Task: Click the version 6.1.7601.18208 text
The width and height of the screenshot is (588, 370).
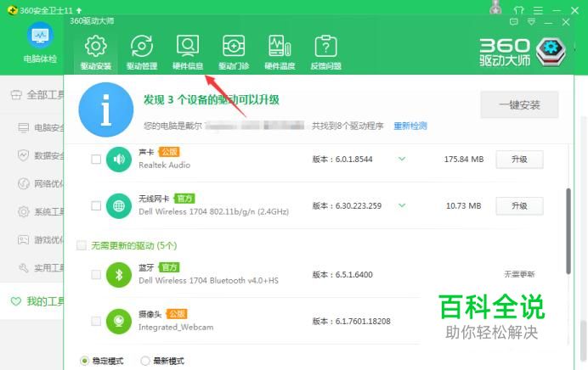Action: (363, 321)
